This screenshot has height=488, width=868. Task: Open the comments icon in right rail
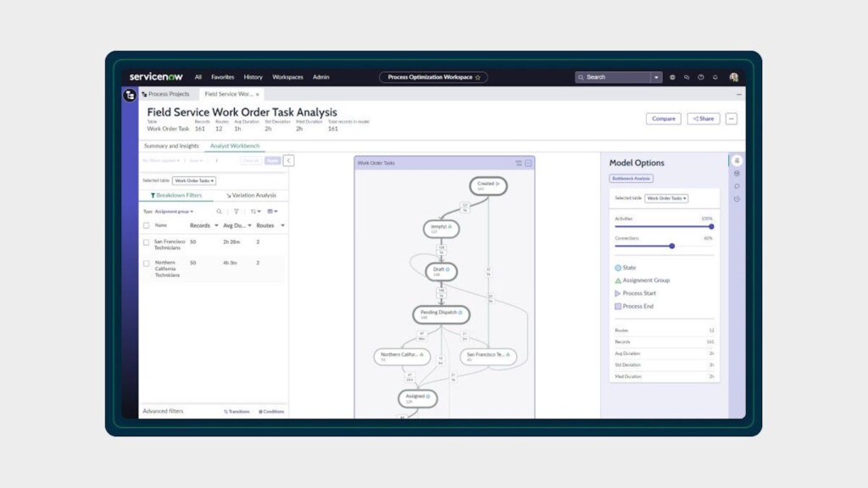737,186
